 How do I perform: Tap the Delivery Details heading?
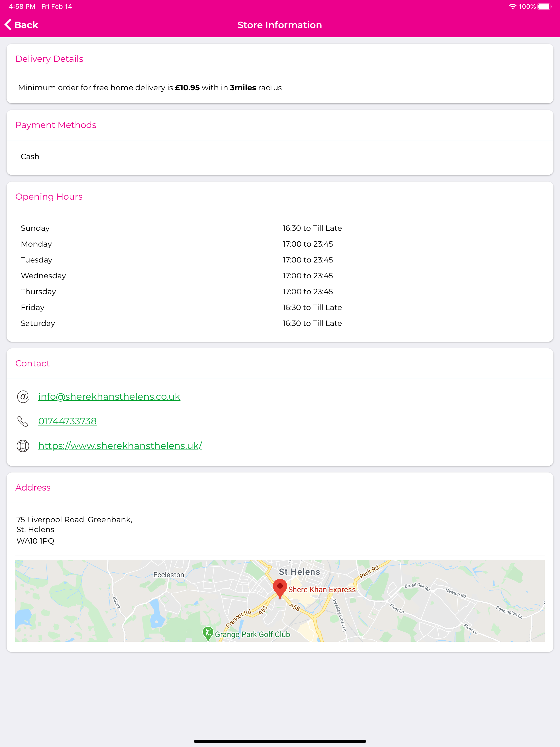(x=49, y=59)
